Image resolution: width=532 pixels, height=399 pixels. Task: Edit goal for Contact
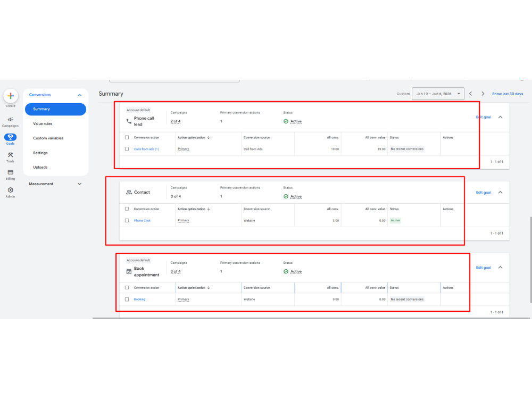click(x=484, y=193)
